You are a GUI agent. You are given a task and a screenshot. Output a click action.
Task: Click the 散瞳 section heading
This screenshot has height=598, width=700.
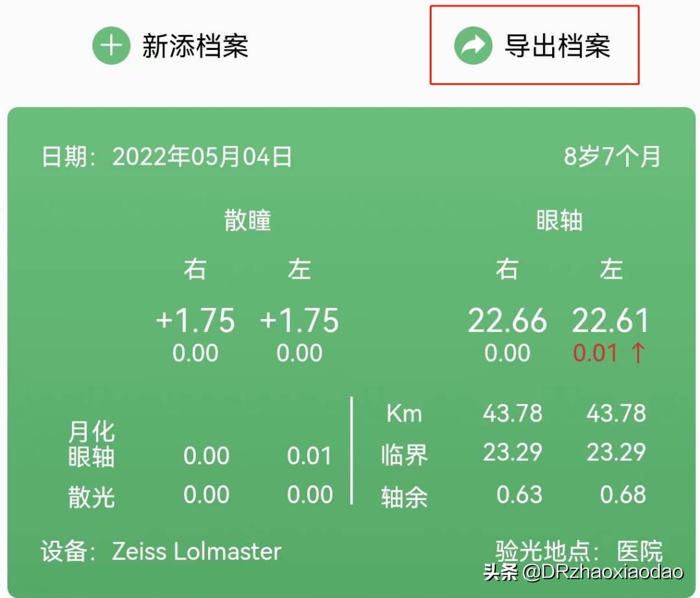248,220
